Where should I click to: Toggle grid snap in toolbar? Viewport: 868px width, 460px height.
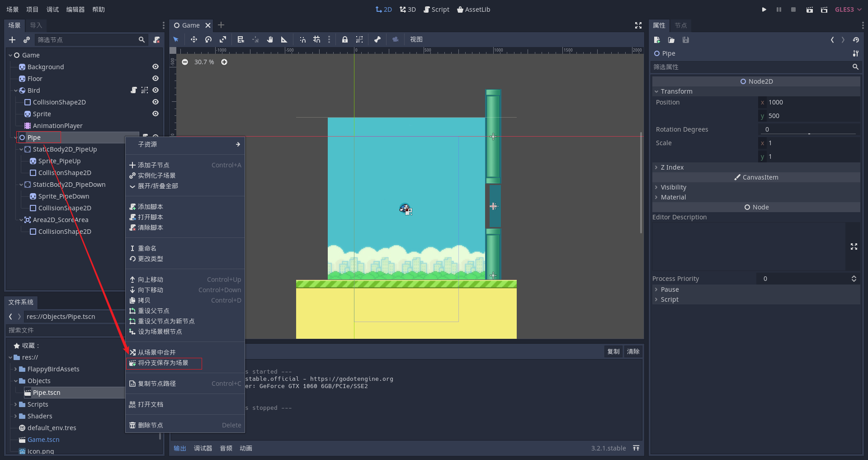(x=316, y=39)
